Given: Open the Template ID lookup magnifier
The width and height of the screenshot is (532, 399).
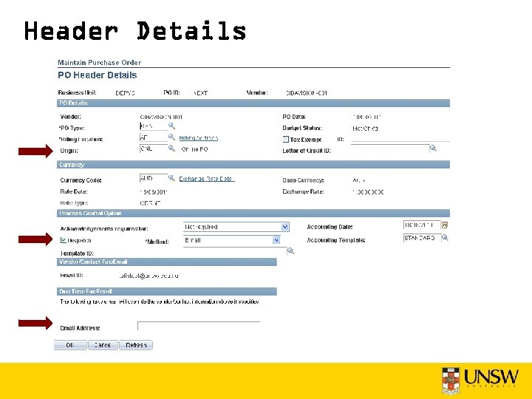Looking at the screenshot, I should click(x=290, y=250).
